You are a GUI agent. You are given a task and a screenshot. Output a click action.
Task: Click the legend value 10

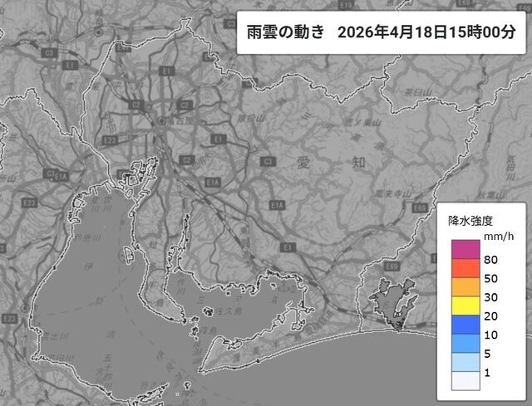click(x=490, y=335)
